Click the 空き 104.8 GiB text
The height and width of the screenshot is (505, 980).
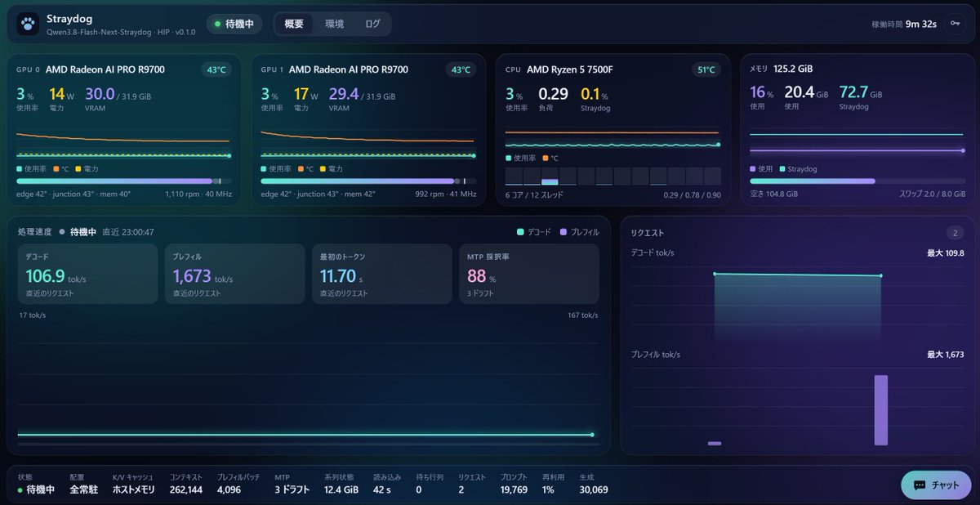773,194
